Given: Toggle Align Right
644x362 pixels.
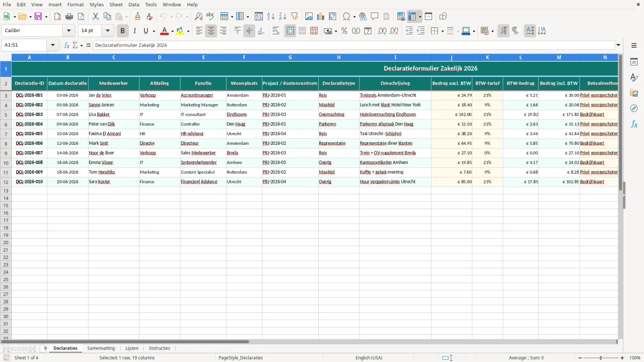Looking at the screenshot, I should tap(223, 31).
